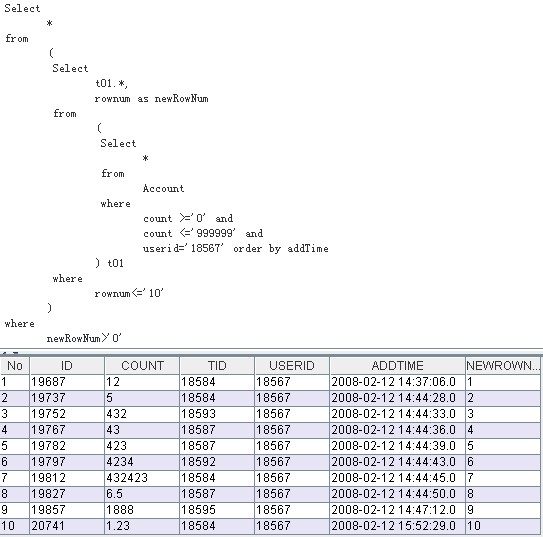Click the TID column header
543x537 pixels.
(x=217, y=366)
